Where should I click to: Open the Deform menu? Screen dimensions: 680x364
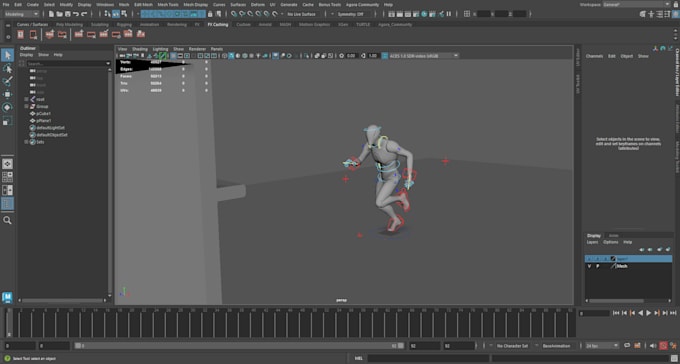coord(258,4)
